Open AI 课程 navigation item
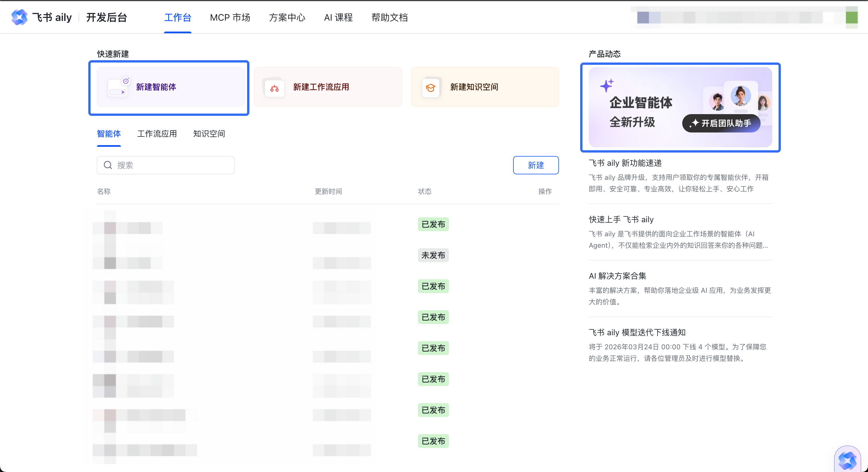868x472 pixels. click(338, 17)
